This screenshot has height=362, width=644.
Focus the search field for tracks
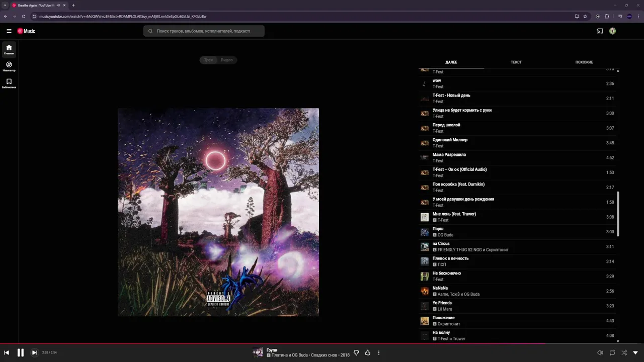[204, 31]
